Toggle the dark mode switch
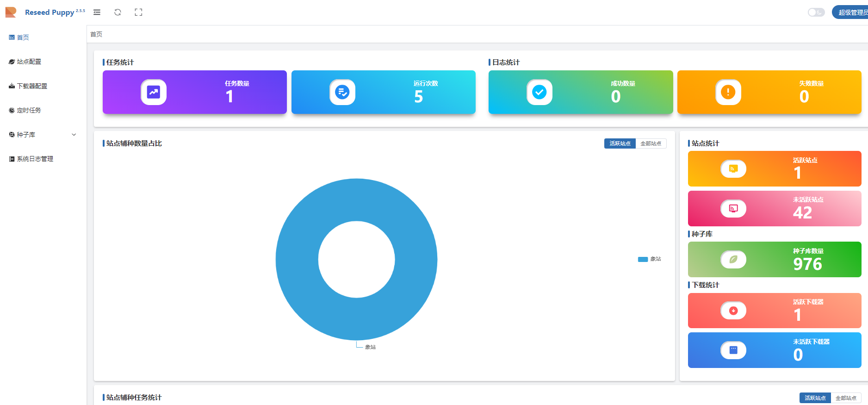The height and width of the screenshot is (405, 868). click(x=816, y=12)
